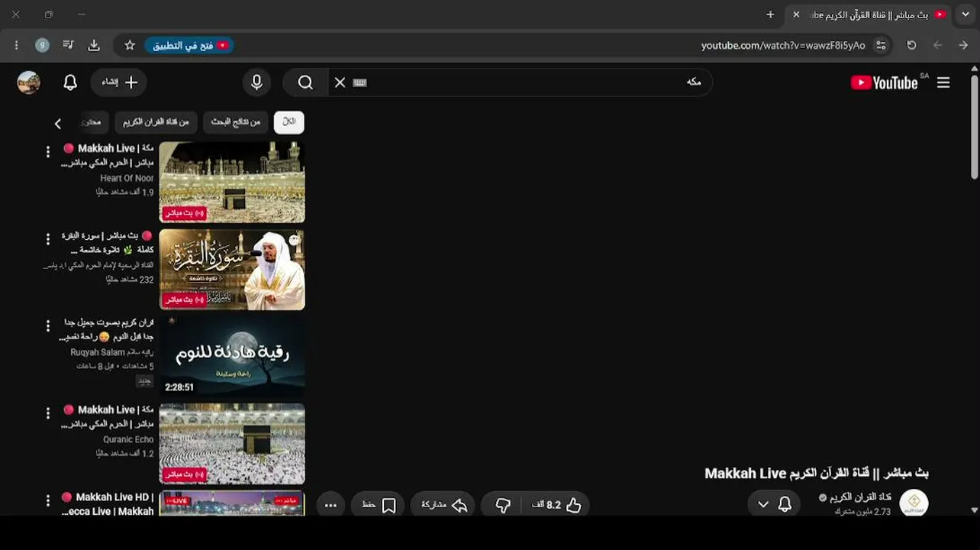Open the Create (إنشاء) button
This screenshot has height=550, width=980.
tap(119, 82)
